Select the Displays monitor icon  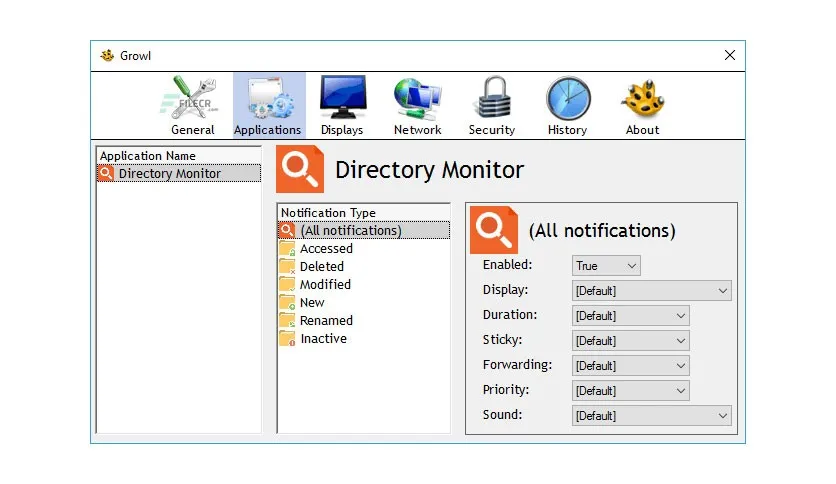(343, 98)
